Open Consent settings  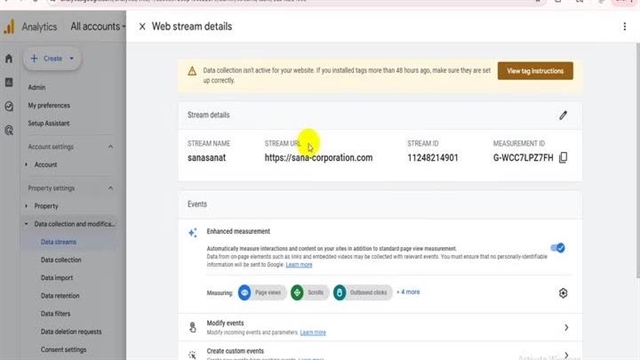(x=64, y=350)
